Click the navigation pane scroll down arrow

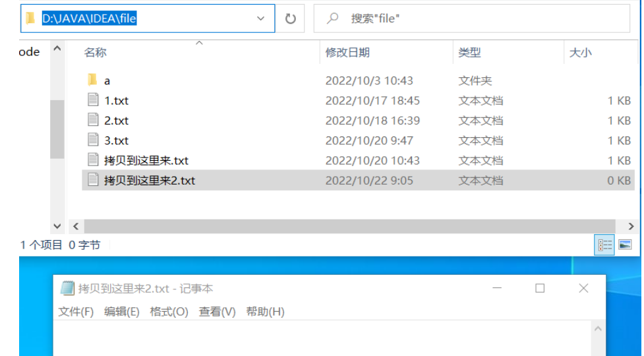coord(57,226)
